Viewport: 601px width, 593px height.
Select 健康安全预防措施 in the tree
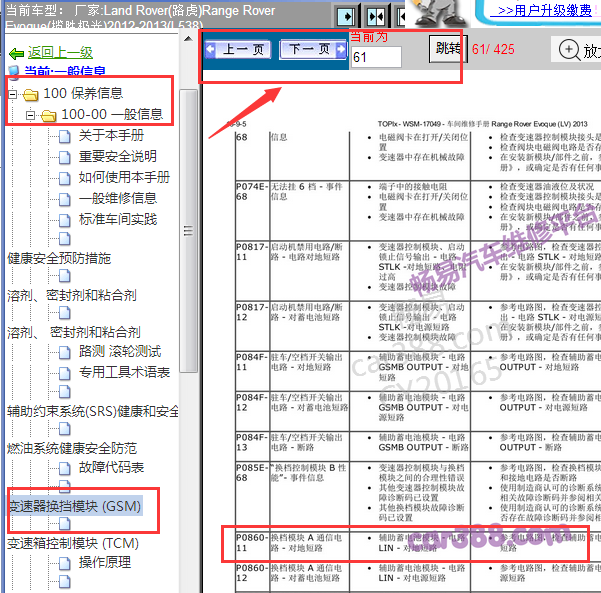59,259
